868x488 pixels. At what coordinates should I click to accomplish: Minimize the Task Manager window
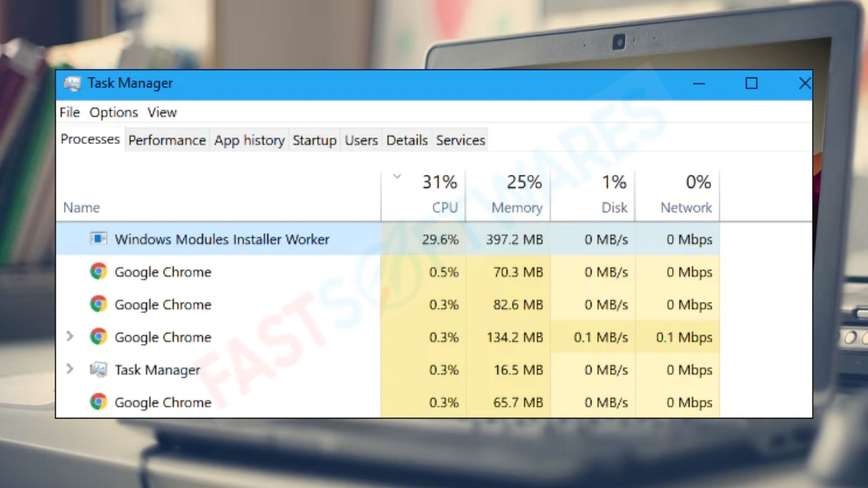699,84
